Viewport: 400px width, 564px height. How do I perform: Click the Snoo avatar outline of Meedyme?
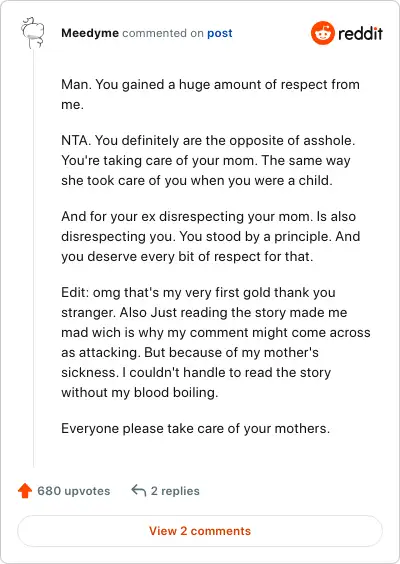[33, 33]
